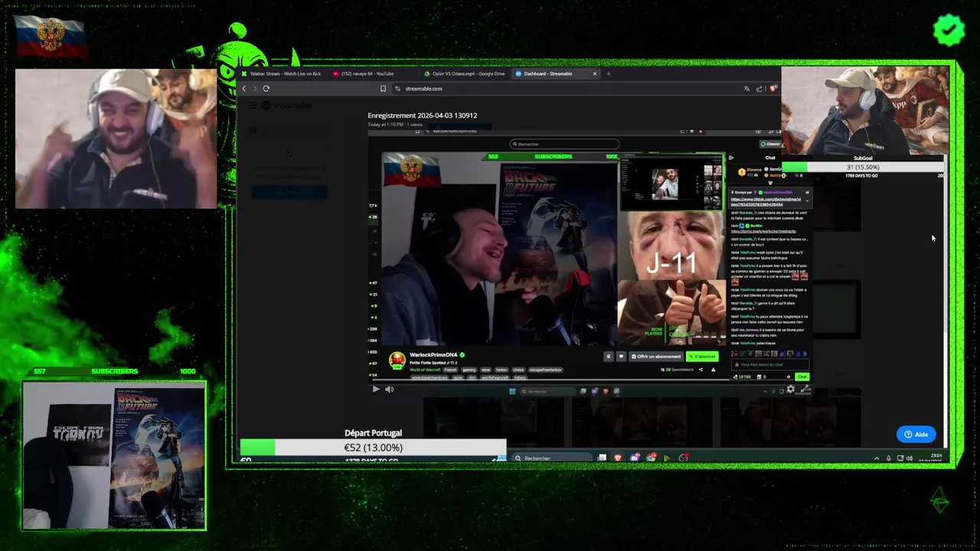Open the Task View taskbar icon
Viewport: 980px width, 551px height.
coord(602,458)
